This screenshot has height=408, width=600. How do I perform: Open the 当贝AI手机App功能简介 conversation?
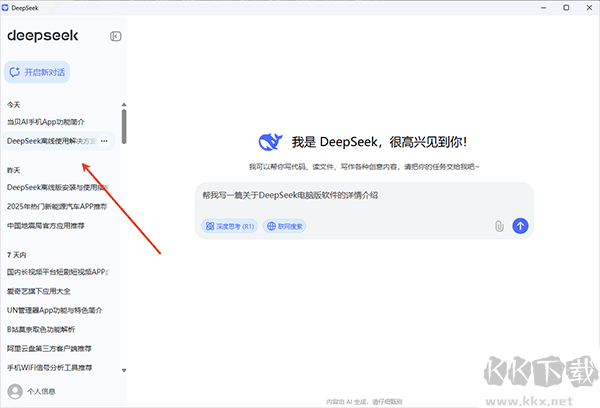point(46,122)
